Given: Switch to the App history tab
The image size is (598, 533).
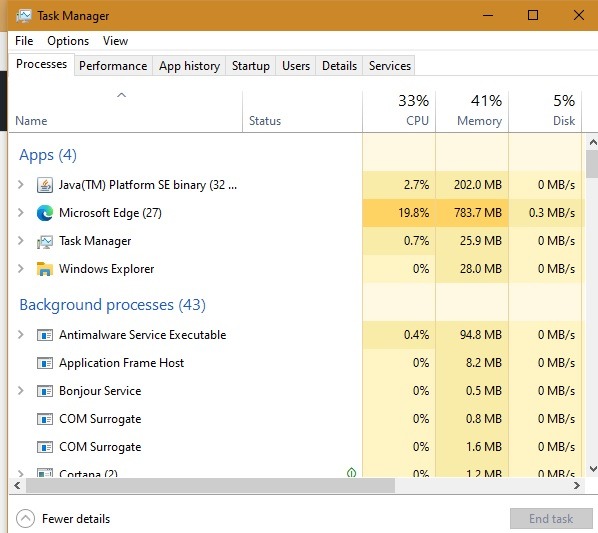Looking at the screenshot, I should click(190, 66).
